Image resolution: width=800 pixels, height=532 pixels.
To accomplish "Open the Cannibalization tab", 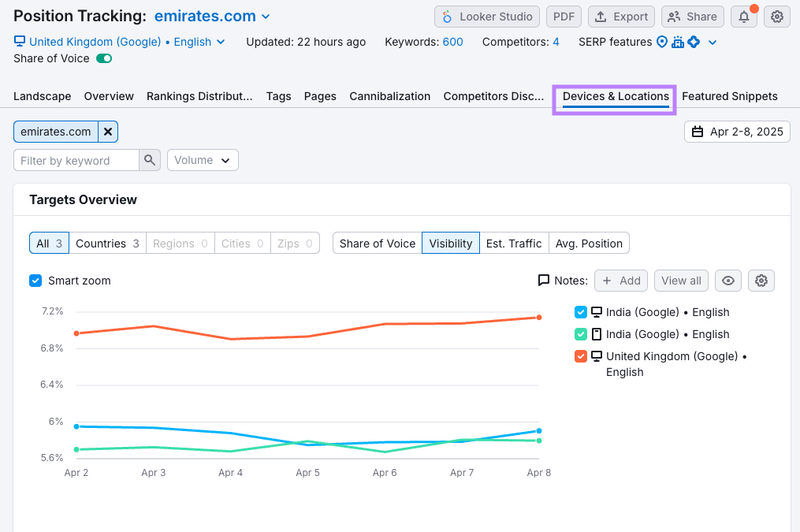I will [x=389, y=96].
